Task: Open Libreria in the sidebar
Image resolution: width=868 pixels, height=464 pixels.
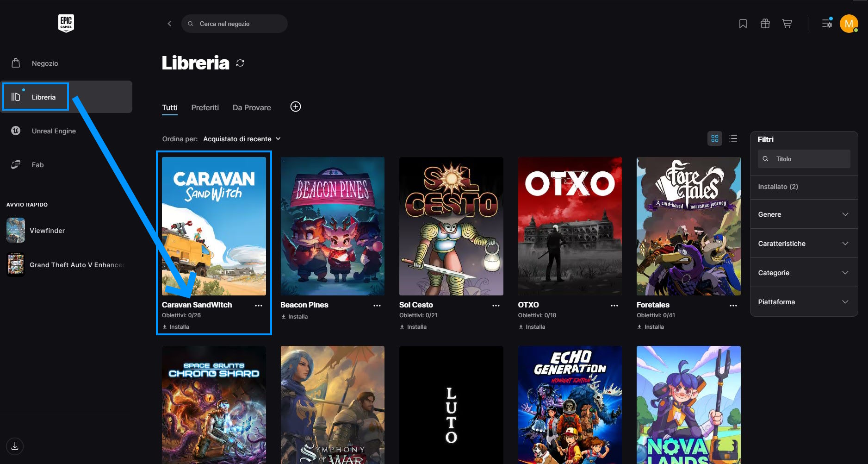Action: coord(66,97)
